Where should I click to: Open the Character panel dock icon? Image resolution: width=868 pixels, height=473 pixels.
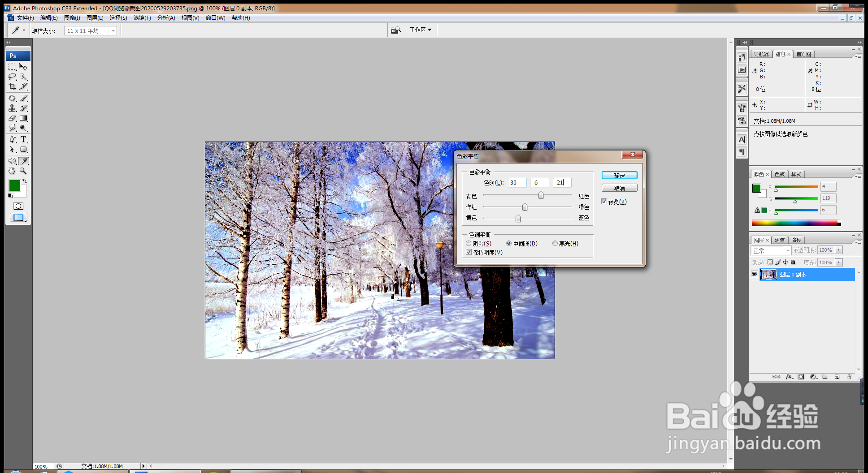(x=742, y=140)
